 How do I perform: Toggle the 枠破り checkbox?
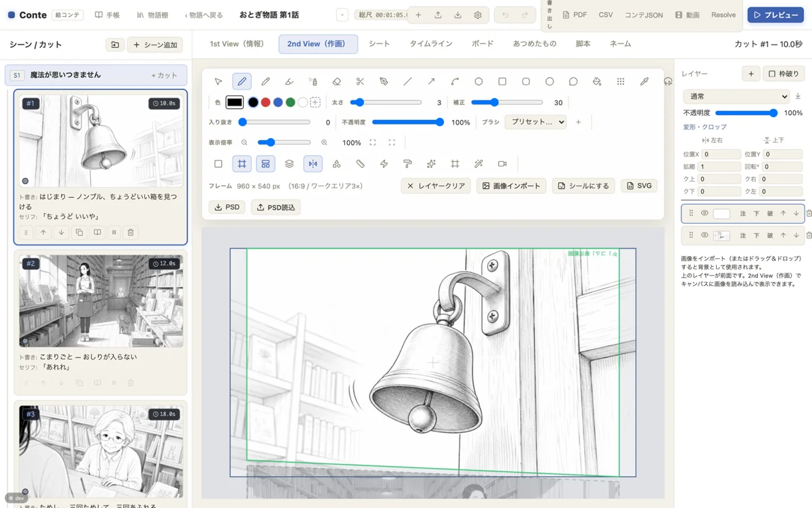pyautogui.click(x=784, y=73)
